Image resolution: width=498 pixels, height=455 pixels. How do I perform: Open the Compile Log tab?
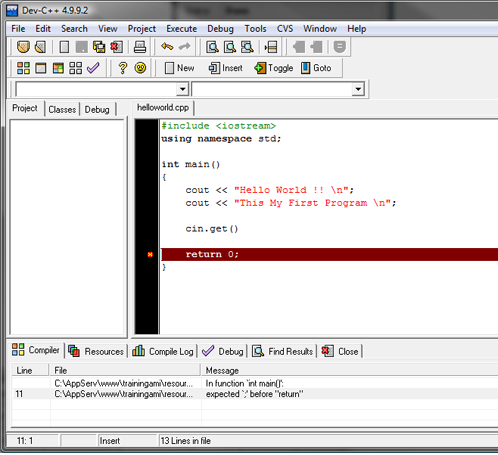[163, 351]
